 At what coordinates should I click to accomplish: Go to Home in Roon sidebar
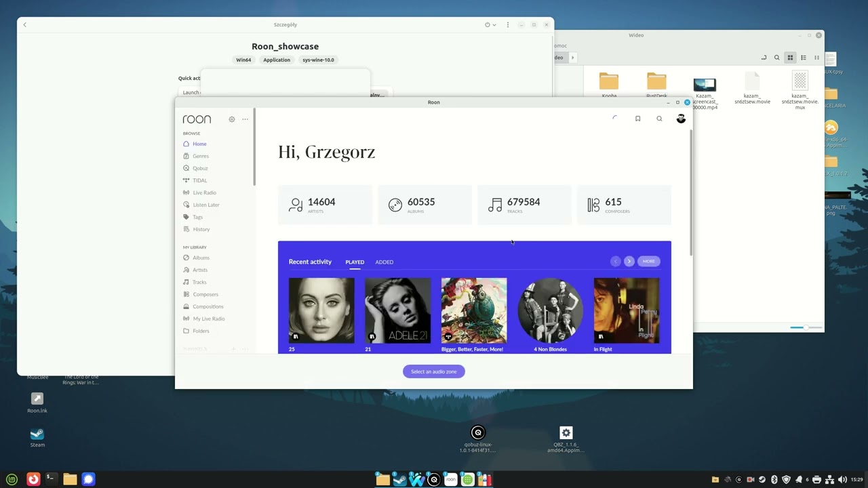coord(199,144)
